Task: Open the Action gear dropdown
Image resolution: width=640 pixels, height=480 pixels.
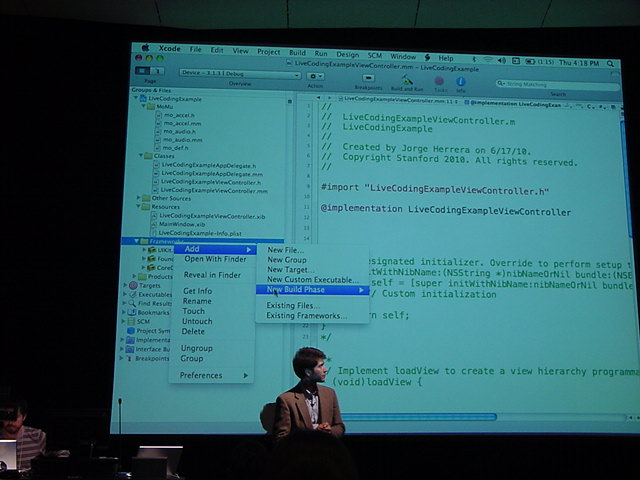Action: [x=315, y=76]
